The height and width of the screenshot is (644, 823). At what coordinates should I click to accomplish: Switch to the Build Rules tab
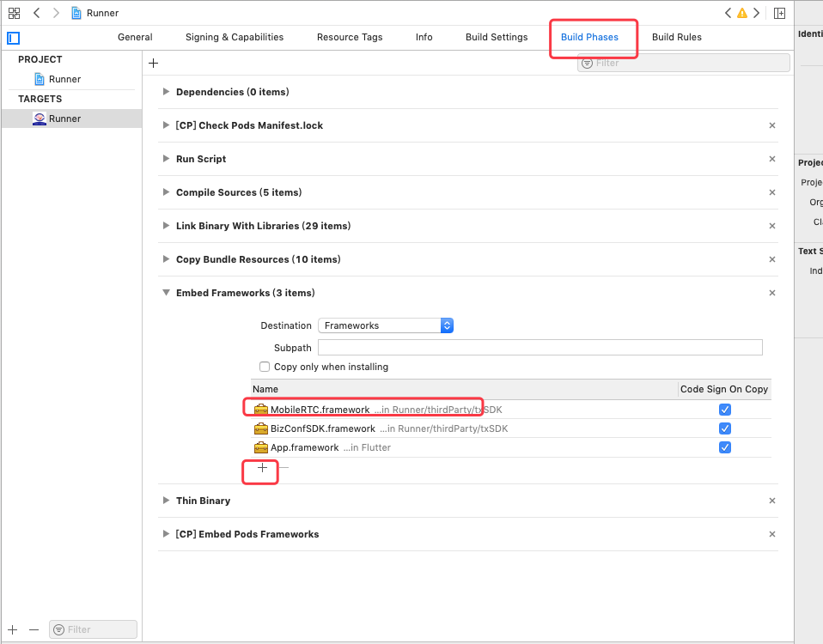pos(677,37)
